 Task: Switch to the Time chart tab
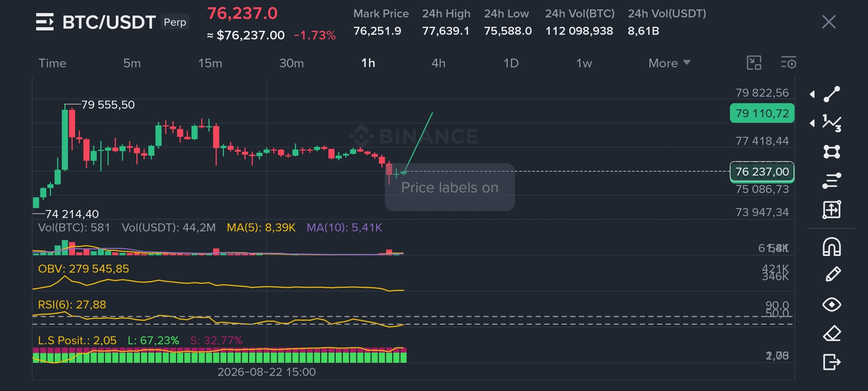(52, 63)
